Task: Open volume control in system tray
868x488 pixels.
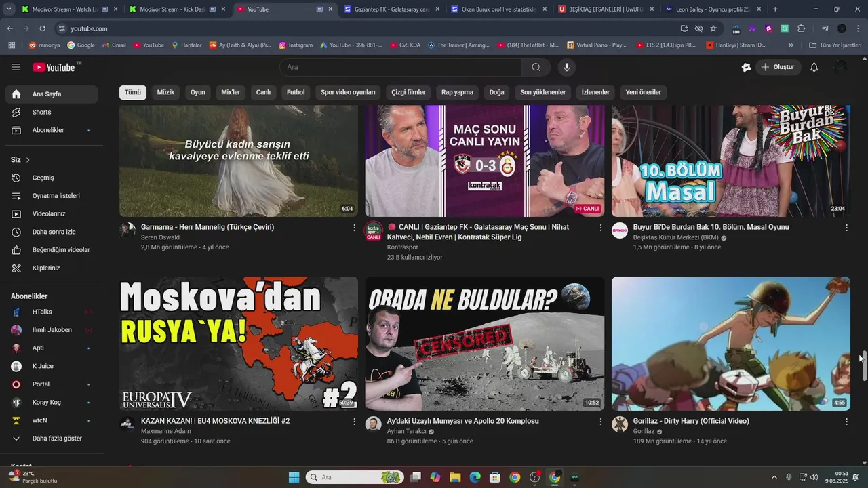Action: point(814,477)
